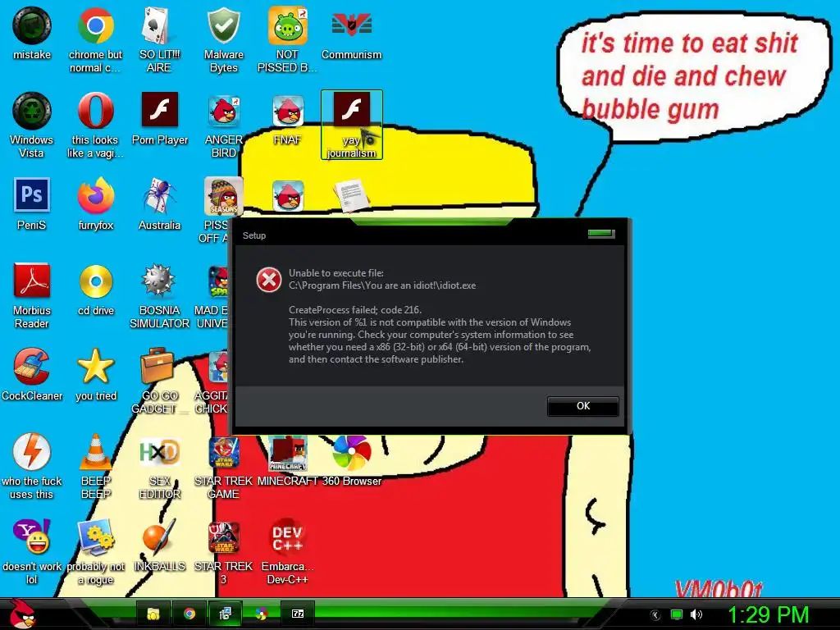Screen dimensions: 840x630
Task: Select the 'ANGER BIRD' desktop icon
Action: pos(223,126)
